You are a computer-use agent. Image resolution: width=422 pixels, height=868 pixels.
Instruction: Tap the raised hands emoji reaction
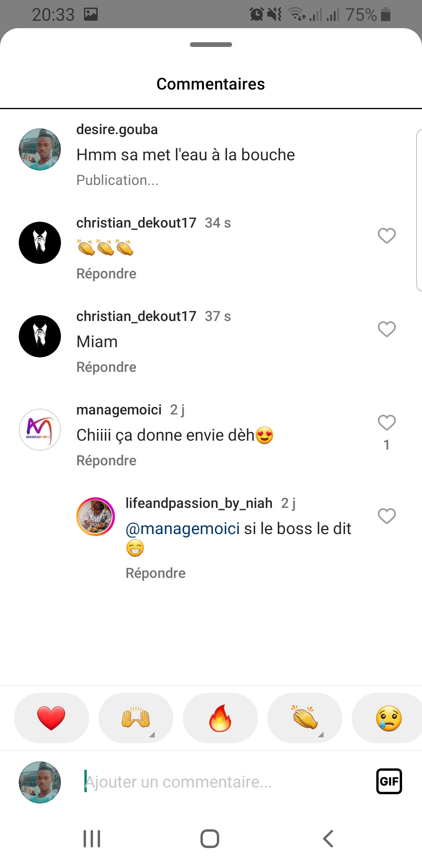click(x=136, y=718)
